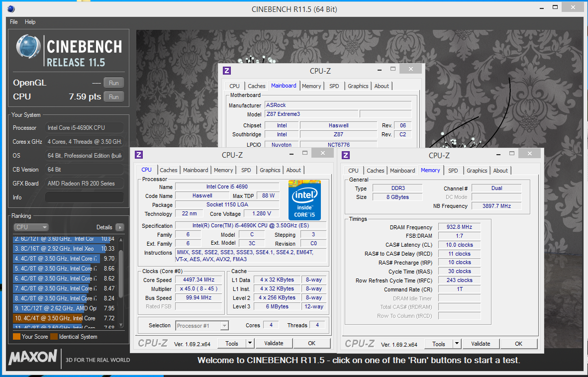Open Graphics tab in Mainboard window
The height and width of the screenshot is (377, 588).
click(358, 86)
